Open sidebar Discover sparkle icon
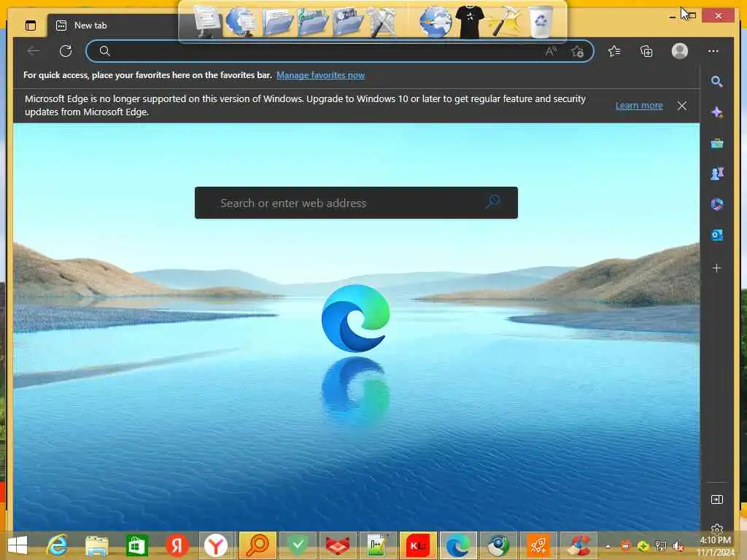This screenshot has width=747, height=560. point(716,112)
